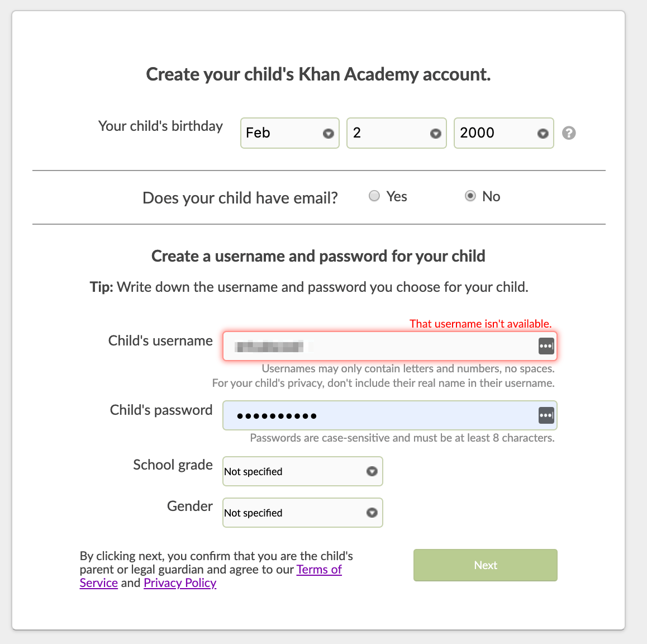Open the Privacy Policy link
This screenshot has width=647, height=644.
tap(180, 583)
